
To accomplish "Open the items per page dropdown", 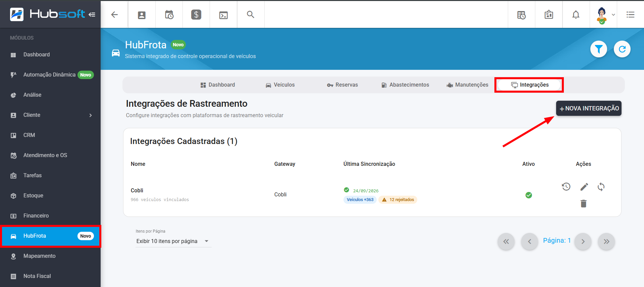I will pyautogui.click(x=173, y=241).
